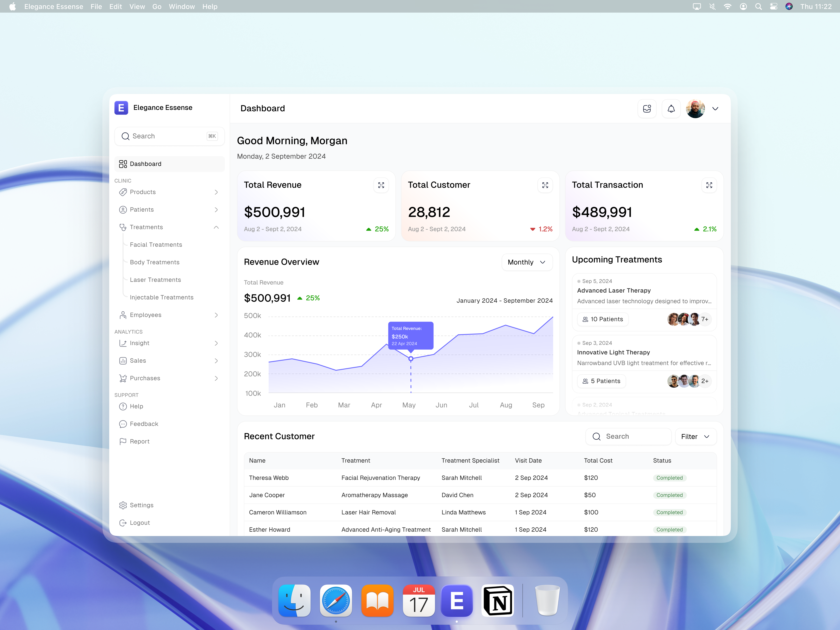Click Spotlight search in the menu bar

758,6
